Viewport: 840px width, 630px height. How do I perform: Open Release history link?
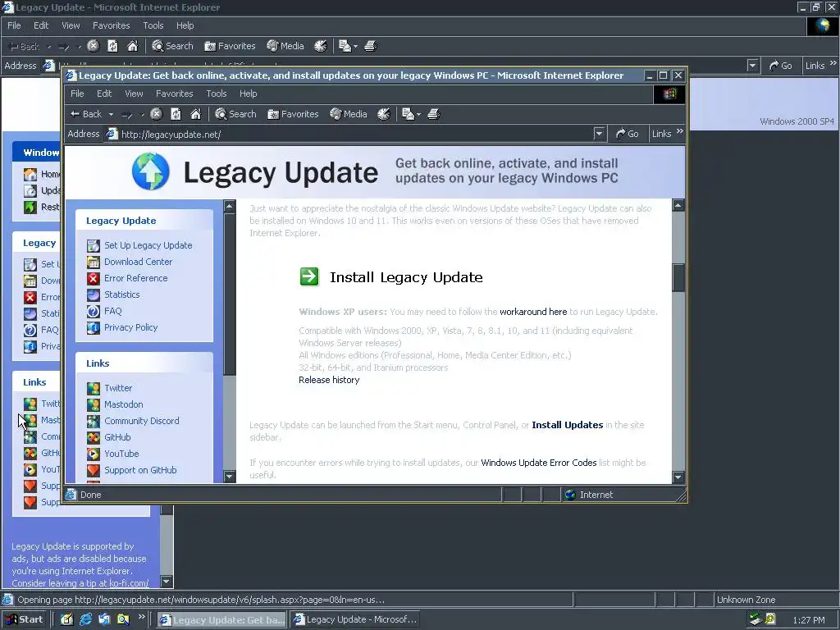click(x=329, y=380)
